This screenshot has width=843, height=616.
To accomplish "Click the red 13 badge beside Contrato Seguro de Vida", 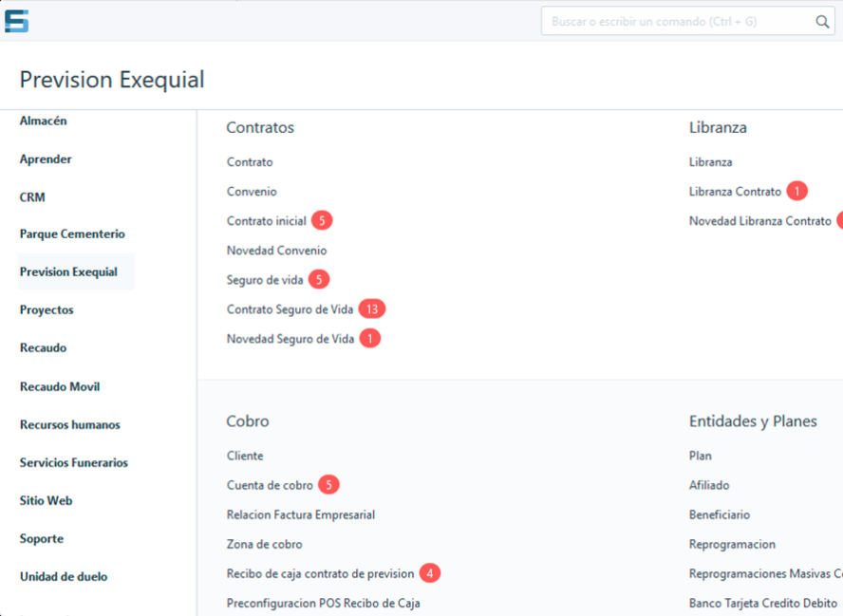I will (x=372, y=309).
